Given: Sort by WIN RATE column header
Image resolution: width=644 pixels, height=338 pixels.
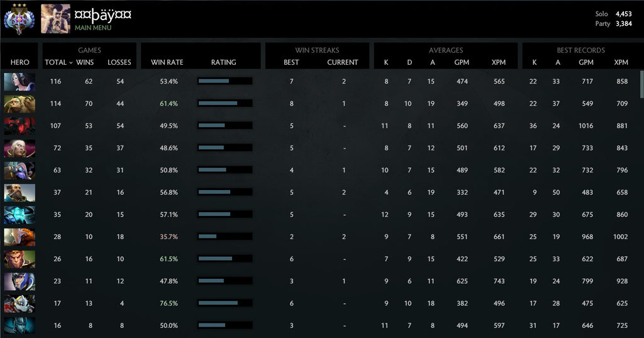Looking at the screenshot, I should coord(167,62).
